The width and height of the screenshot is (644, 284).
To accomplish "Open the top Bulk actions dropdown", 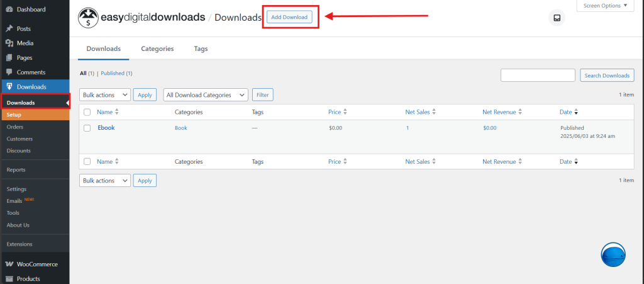I will (105, 95).
